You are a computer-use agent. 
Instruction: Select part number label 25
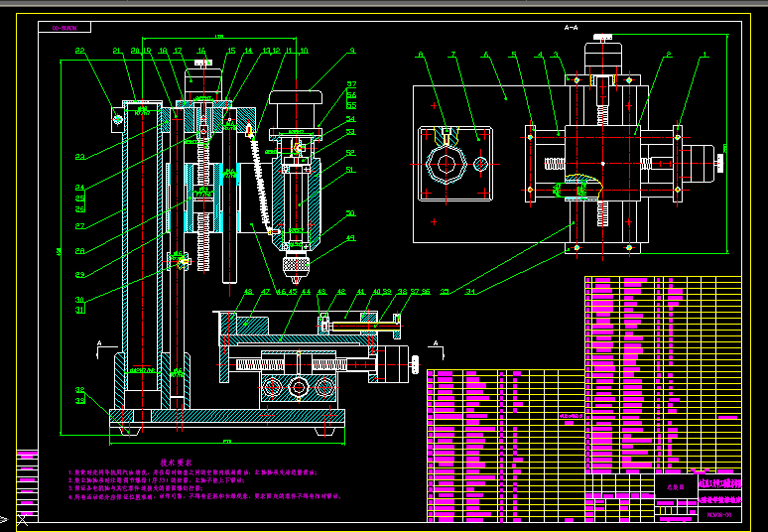tap(79, 199)
